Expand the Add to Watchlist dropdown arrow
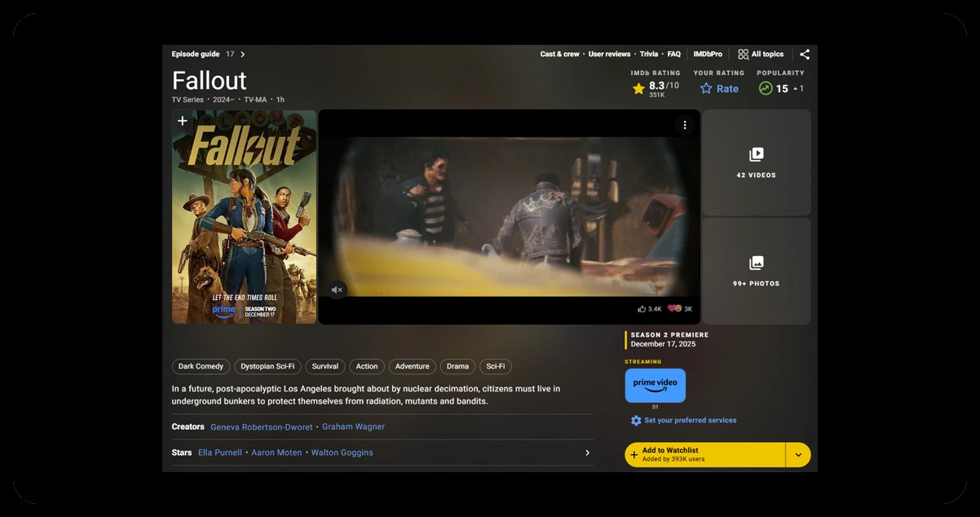Viewport: 980px width, 517px height. [x=798, y=455]
